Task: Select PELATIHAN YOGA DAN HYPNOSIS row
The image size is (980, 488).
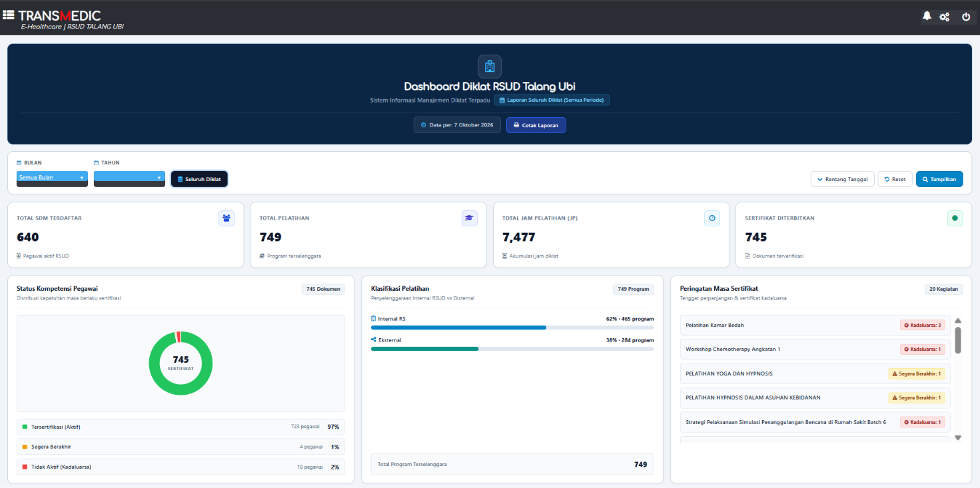Action: pos(815,373)
